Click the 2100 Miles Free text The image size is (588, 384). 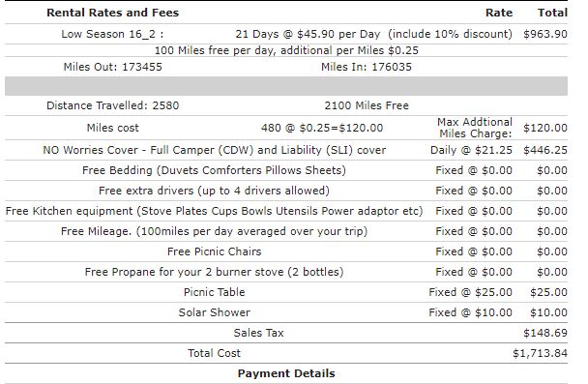coord(367,105)
